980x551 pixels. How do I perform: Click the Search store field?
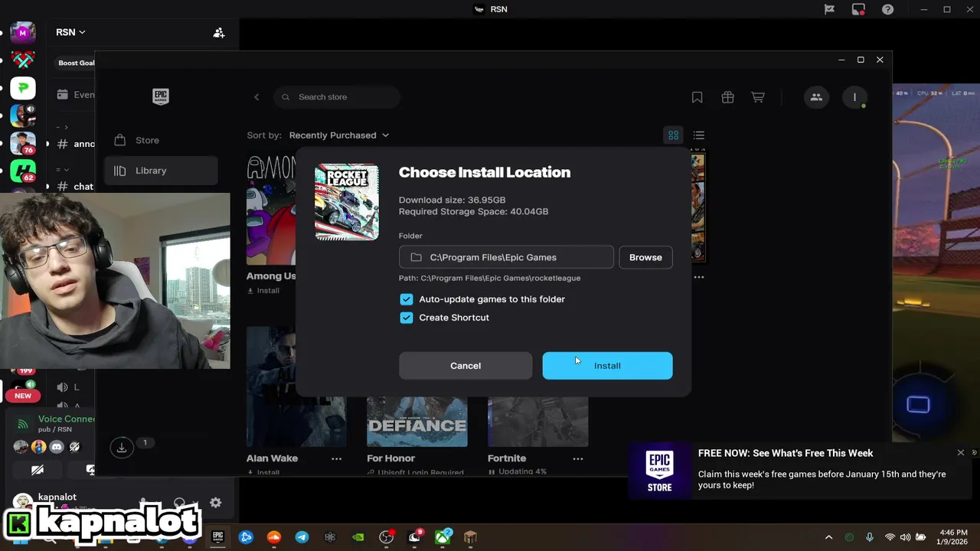[337, 97]
